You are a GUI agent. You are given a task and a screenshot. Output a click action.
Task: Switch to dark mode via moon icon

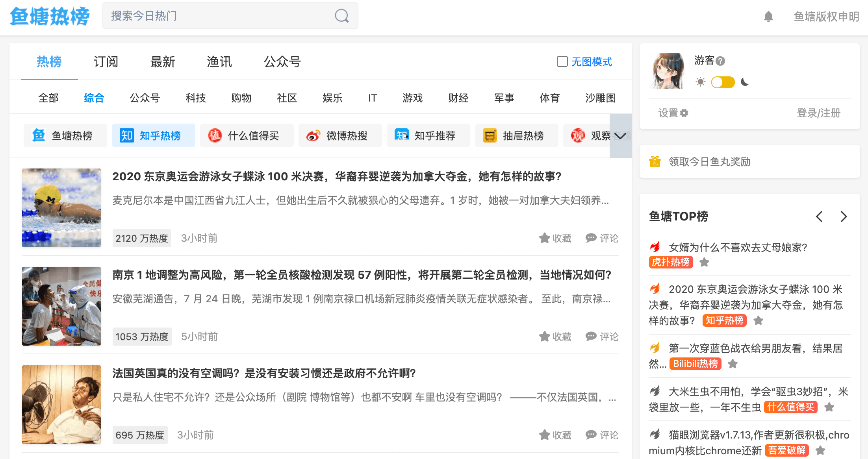click(745, 82)
